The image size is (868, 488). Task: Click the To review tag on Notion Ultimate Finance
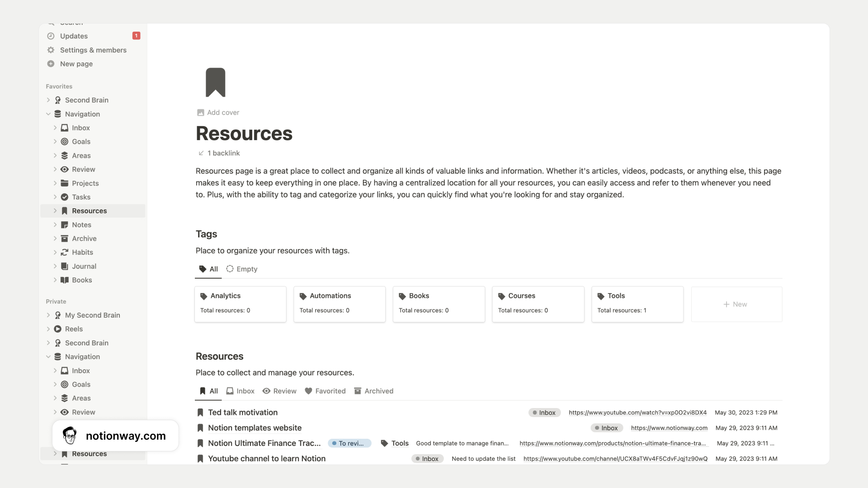349,443
